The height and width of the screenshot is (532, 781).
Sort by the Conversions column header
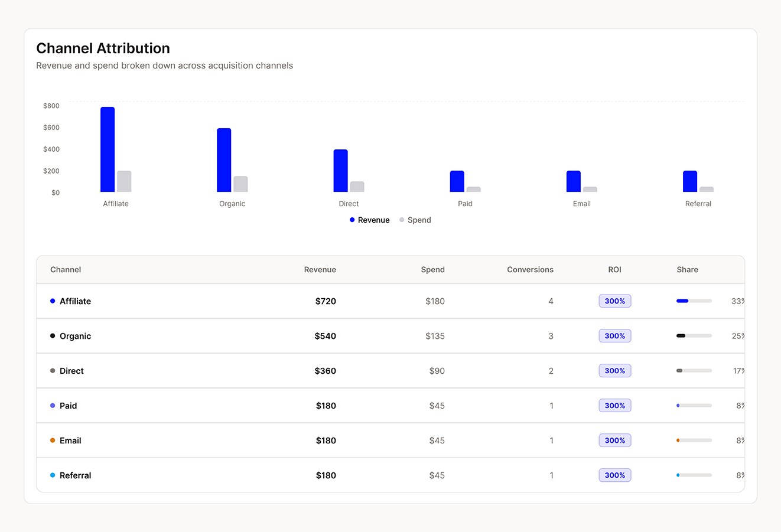[531, 269]
